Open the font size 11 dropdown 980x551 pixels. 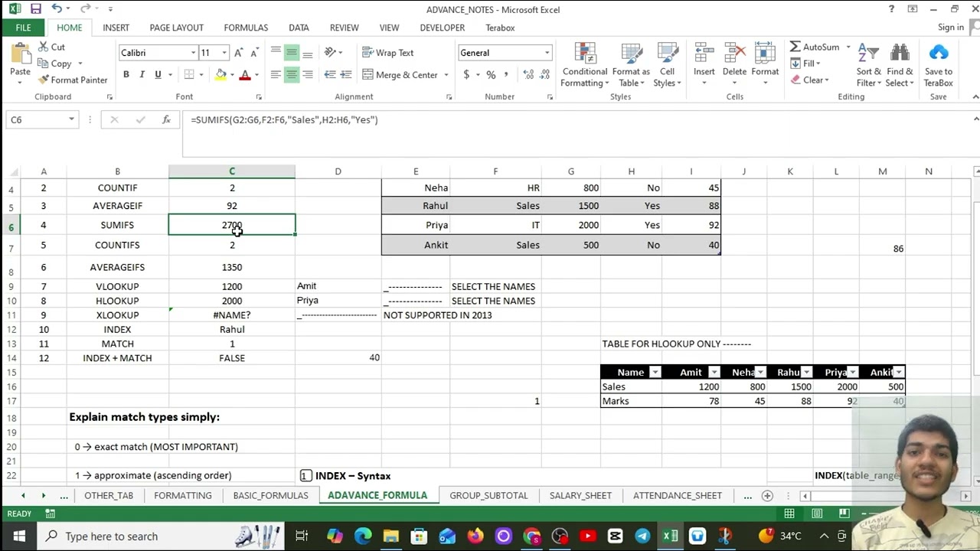click(x=224, y=53)
